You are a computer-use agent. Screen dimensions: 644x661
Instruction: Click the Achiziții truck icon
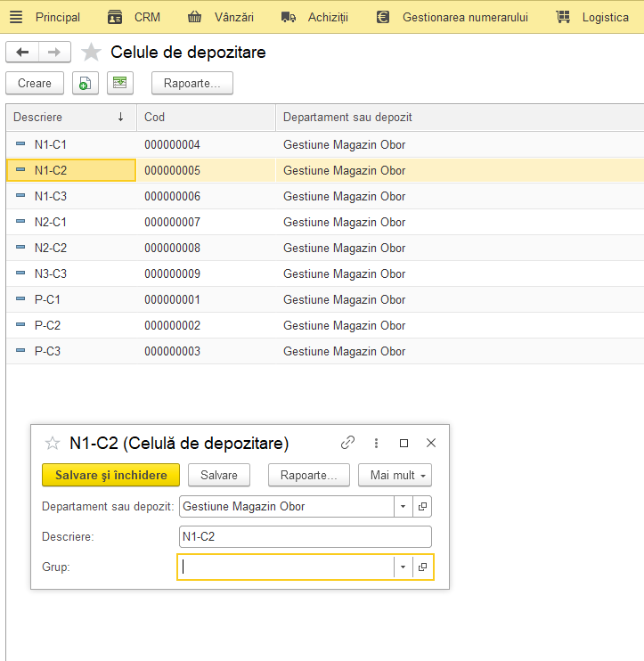click(289, 17)
